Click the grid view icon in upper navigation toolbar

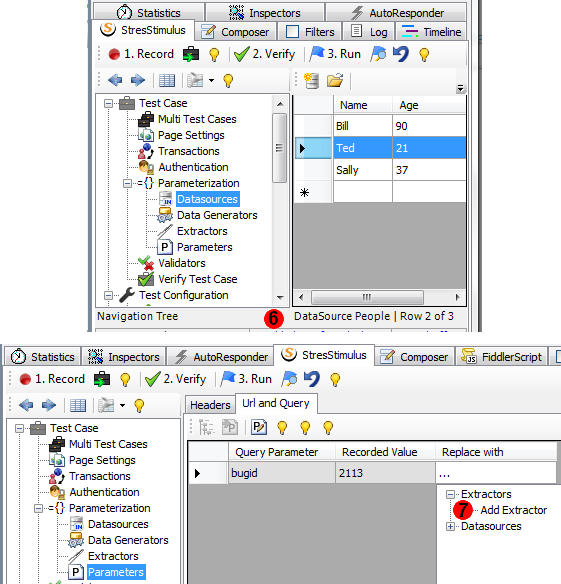coord(167,80)
